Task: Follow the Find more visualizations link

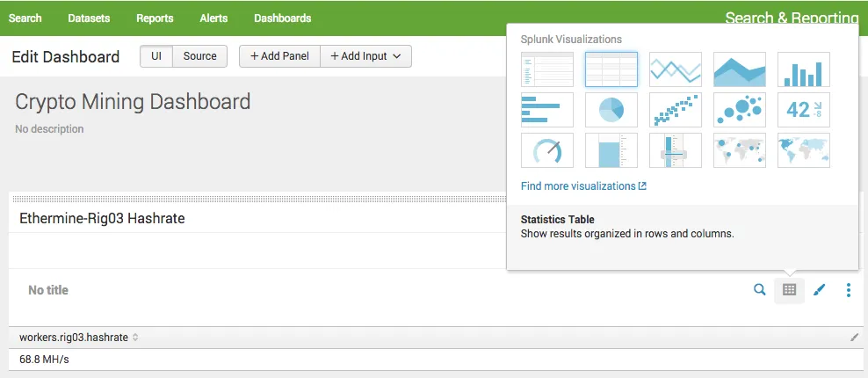Action: pos(583,186)
